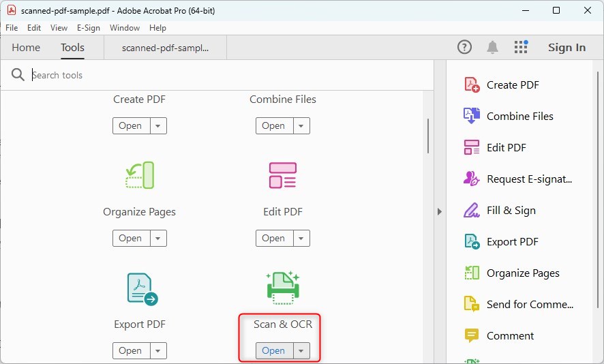Open the E-Sign menu
604x364 pixels.
click(x=88, y=28)
